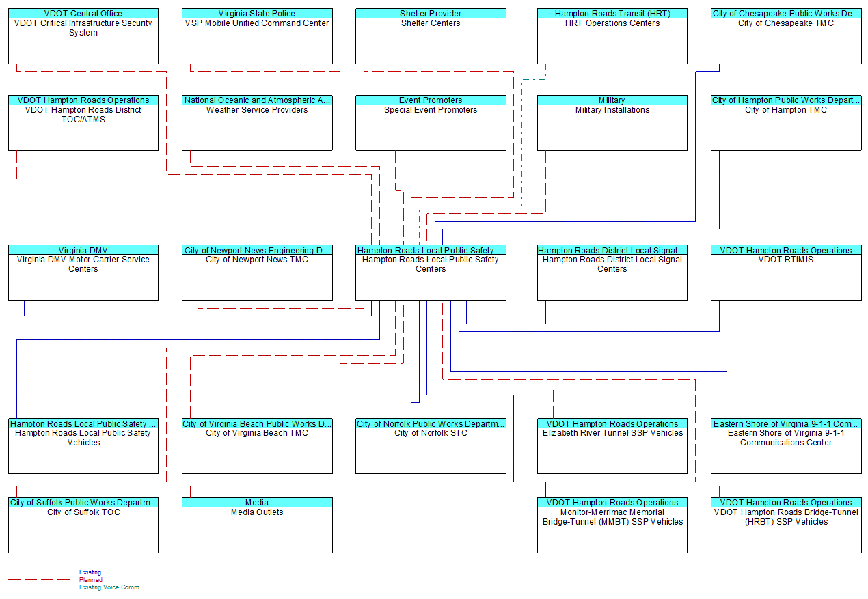Select 'VDOT Hampton Roads Bridge-Tunnel (HRBT) SSP Vehicles' text
This screenshot has width=868, height=599.
[x=786, y=517]
